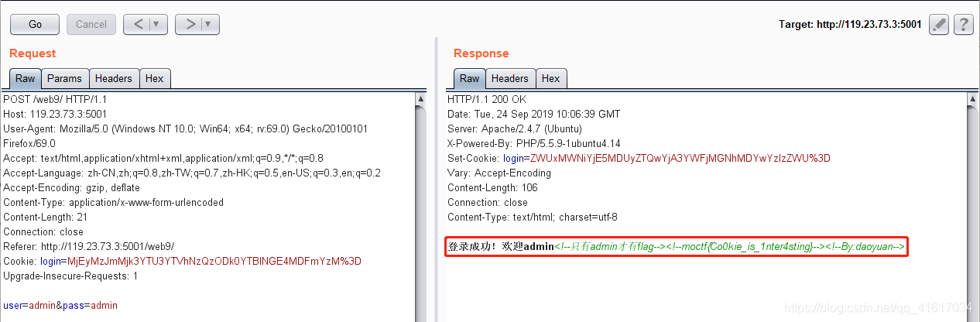This screenshot has height=322, width=980.
Task: Click the request pane scrollbar up arrow
Action: click(421, 99)
